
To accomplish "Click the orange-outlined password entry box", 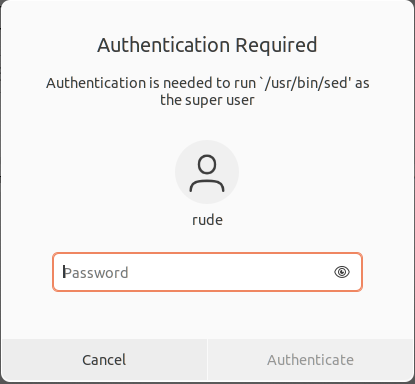I will tap(207, 272).
